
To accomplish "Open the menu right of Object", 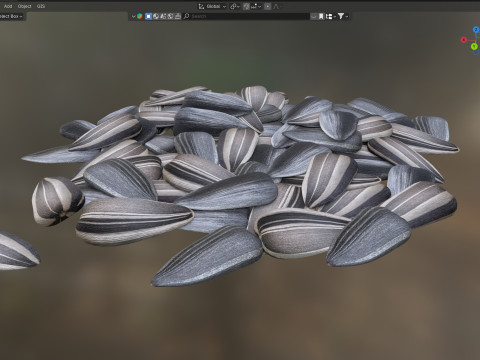I will click(41, 6).
